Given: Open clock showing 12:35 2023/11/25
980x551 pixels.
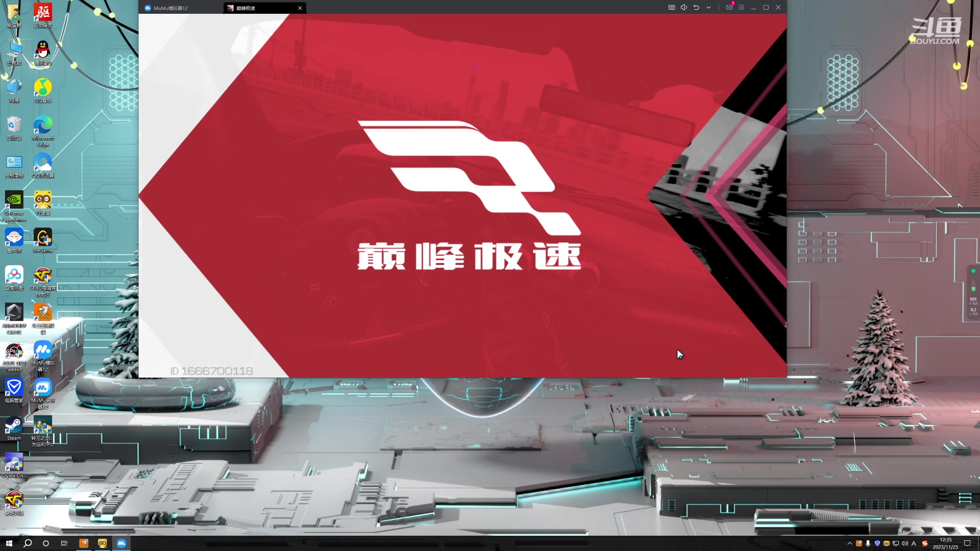Looking at the screenshot, I should tap(946, 543).
